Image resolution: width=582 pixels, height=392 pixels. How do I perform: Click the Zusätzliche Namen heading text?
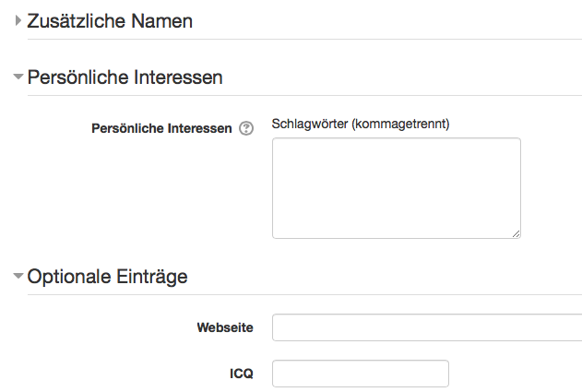[x=110, y=21]
